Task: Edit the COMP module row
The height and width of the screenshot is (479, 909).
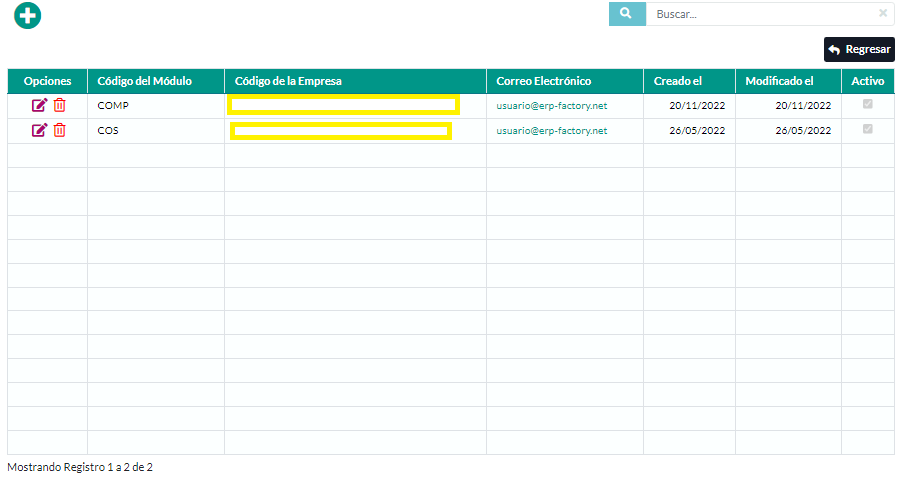Action: point(40,105)
